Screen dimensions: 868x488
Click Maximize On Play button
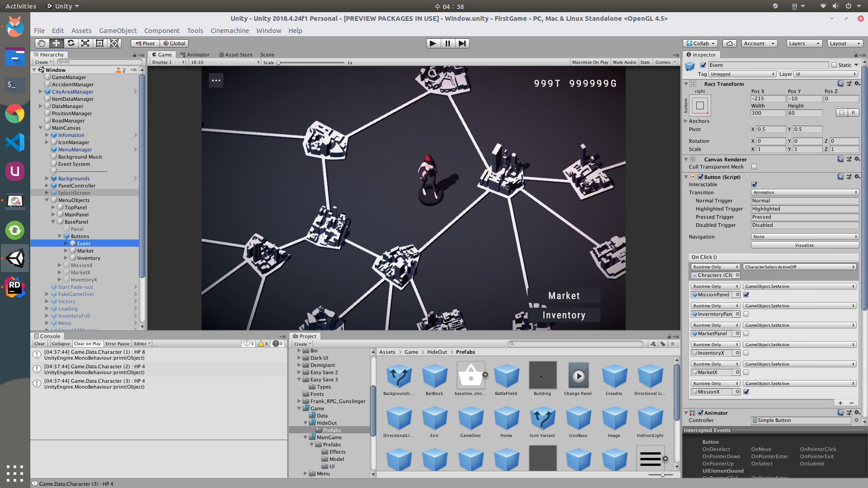(590, 62)
